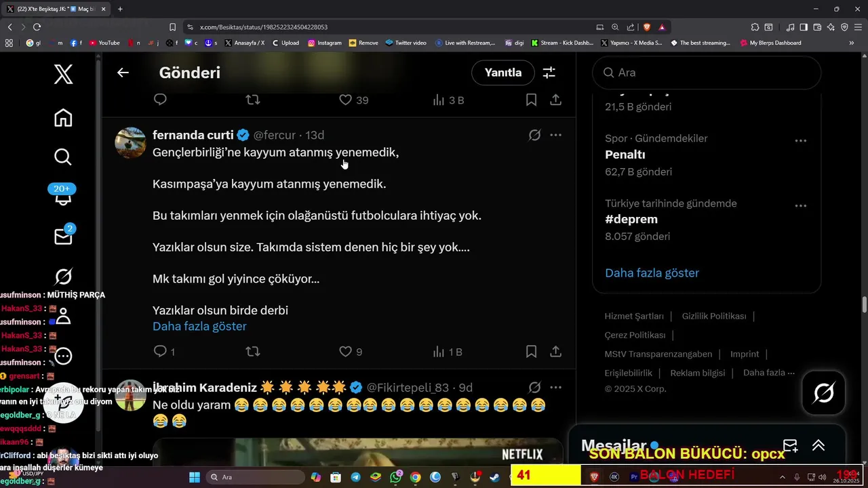Open Instagram bookmark

325,43
